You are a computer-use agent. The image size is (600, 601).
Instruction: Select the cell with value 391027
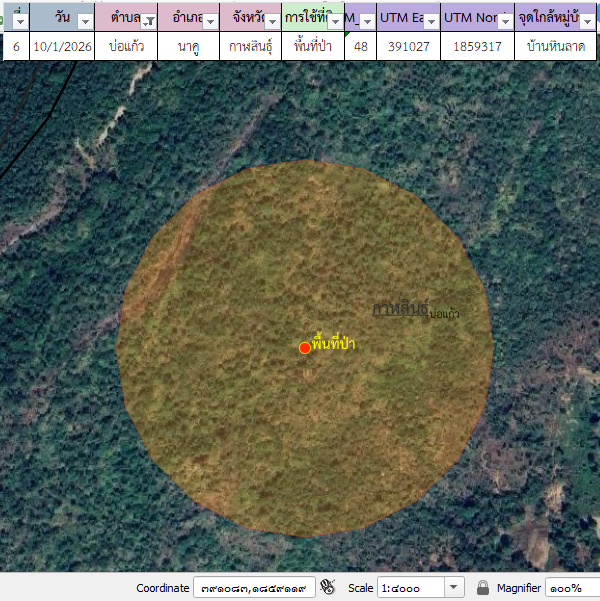coord(408,46)
